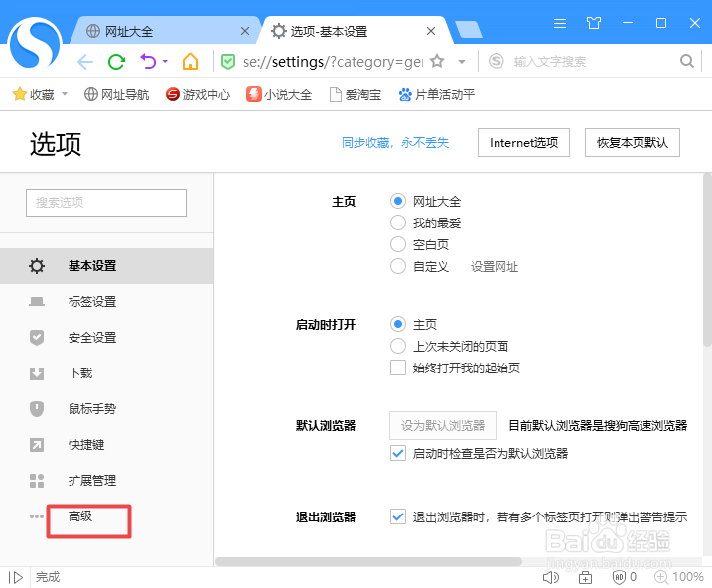
Task: Click the ad-block shield icon
Action: point(619,577)
